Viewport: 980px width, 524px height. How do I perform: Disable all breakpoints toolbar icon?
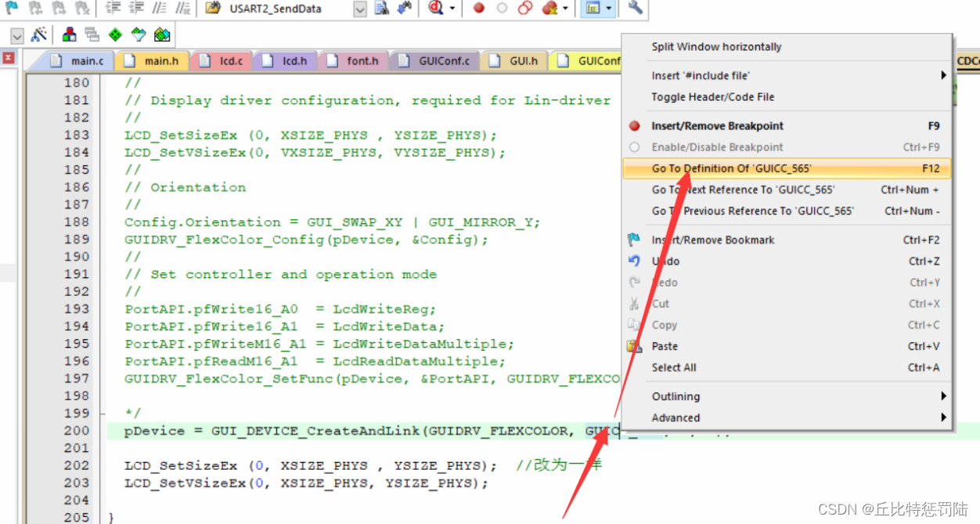[525, 8]
